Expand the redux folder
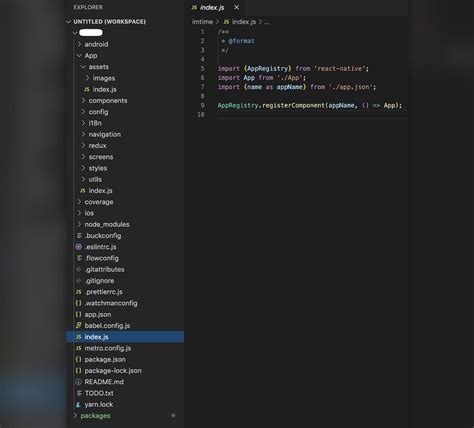The image size is (474, 428). tap(97, 146)
